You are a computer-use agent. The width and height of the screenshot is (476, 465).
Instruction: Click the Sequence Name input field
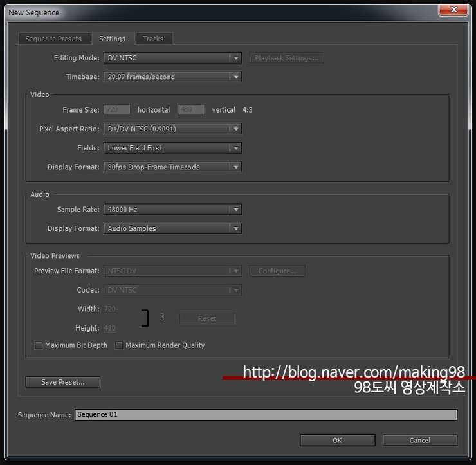click(x=266, y=415)
